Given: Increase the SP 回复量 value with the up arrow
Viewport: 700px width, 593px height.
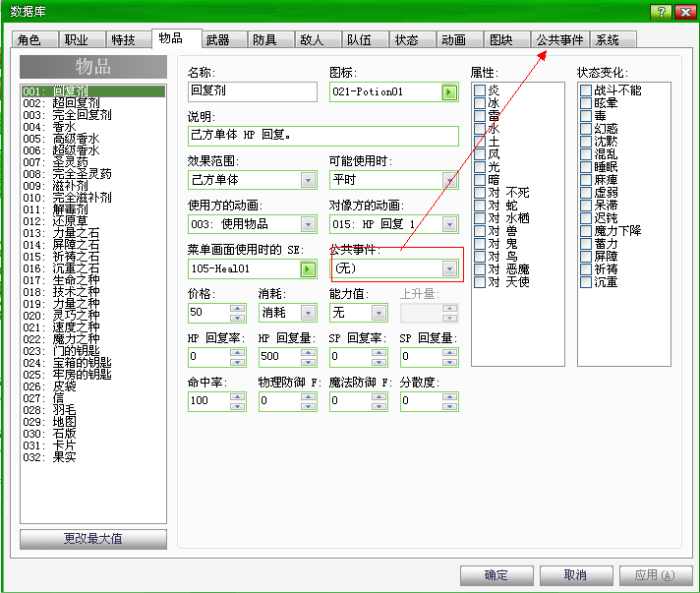Looking at the screenshot, I should point(449,353).
